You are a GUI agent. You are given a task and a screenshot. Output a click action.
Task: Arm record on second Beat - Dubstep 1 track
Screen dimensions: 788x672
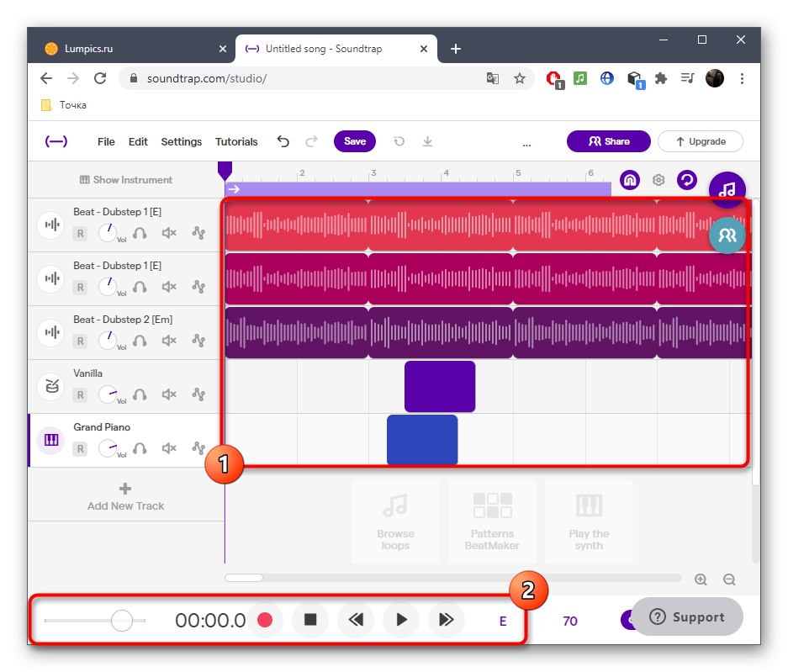[81, 287]
